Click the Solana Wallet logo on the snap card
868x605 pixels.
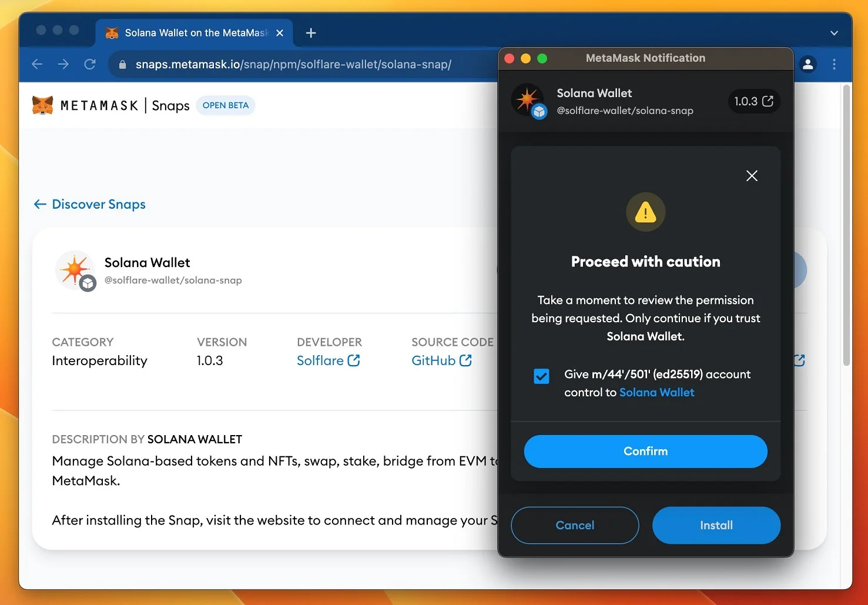tap(75, 270)
